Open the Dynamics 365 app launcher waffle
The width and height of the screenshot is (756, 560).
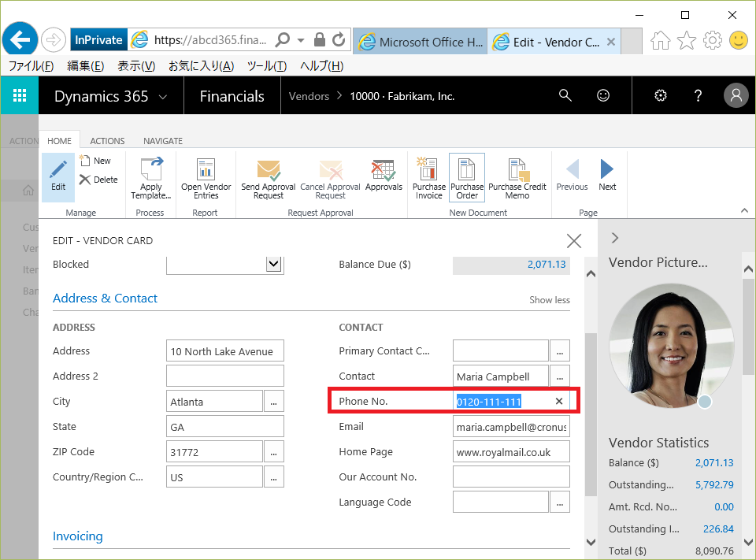pos(19,95)
